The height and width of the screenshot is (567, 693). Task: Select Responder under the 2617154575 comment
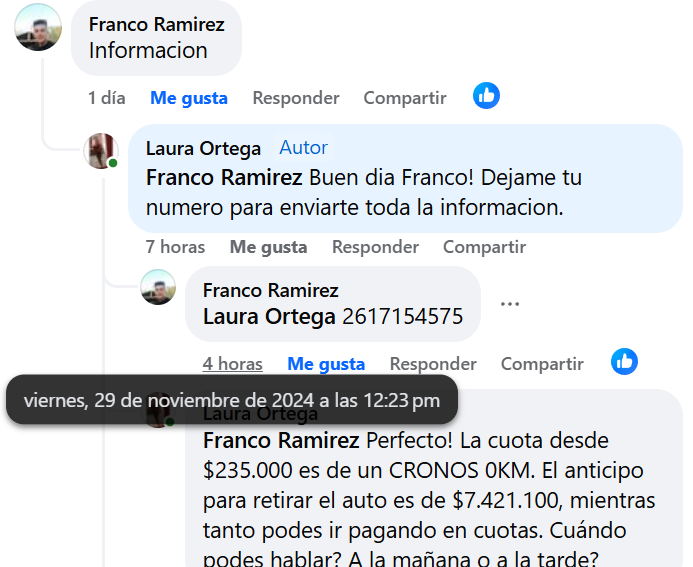[433, 364]
